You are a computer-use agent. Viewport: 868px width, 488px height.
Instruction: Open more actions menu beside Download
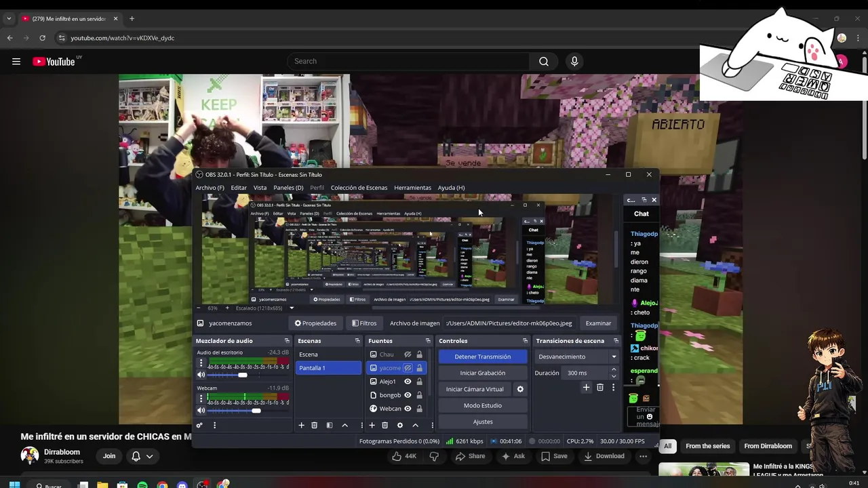[x=643, y=456]
